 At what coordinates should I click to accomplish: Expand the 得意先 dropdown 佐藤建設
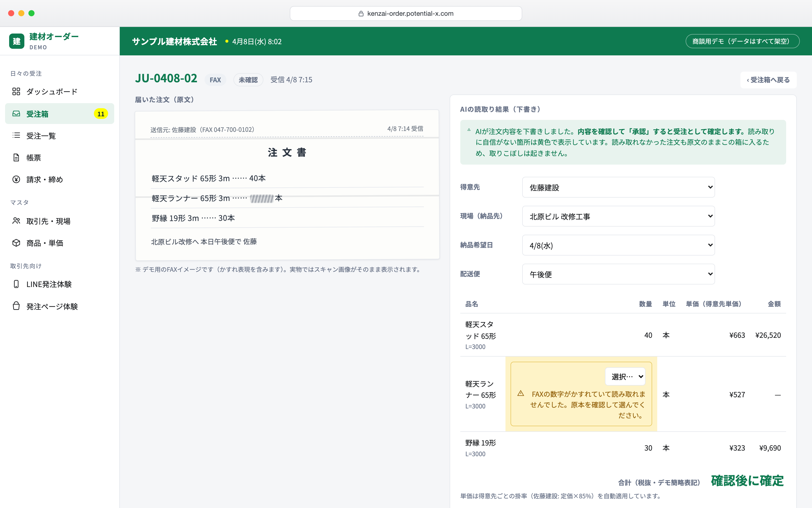click(618, 187)
